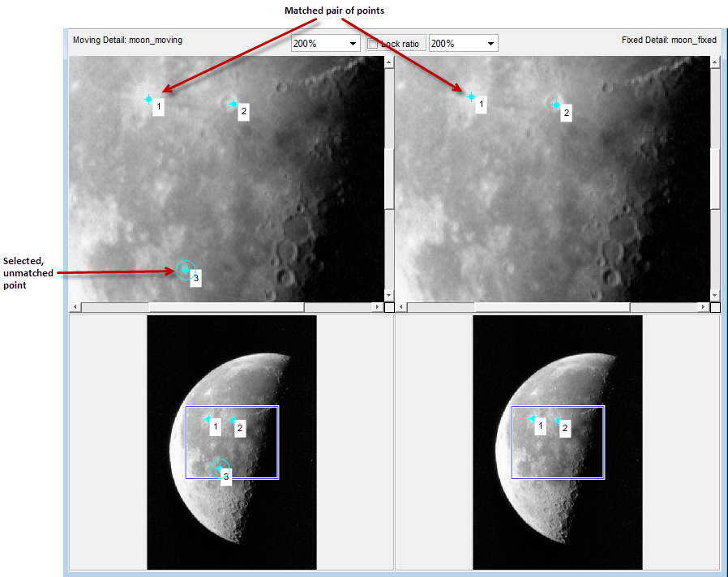Image resolution: width=728 pixels, height=577 pixels.
Task: Open the fixed image 200% zoom dropdown
Action: click(x=492, y=43)
